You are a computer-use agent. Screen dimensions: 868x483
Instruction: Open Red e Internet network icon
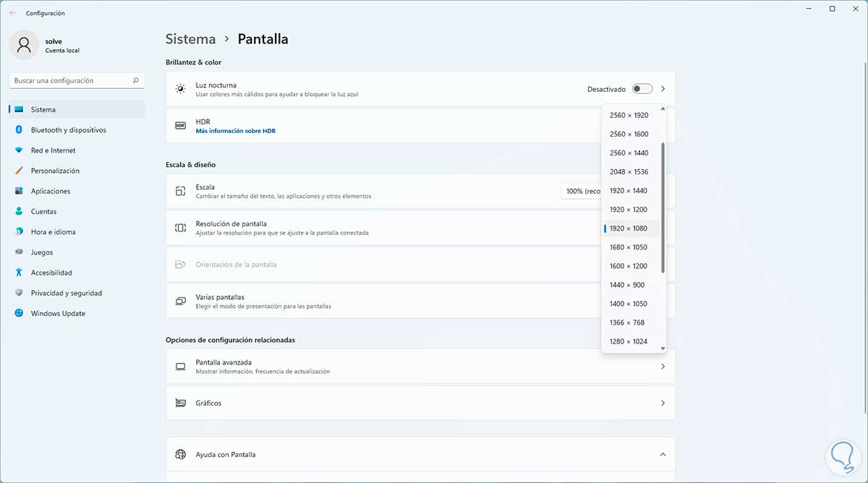pos(19,150)
